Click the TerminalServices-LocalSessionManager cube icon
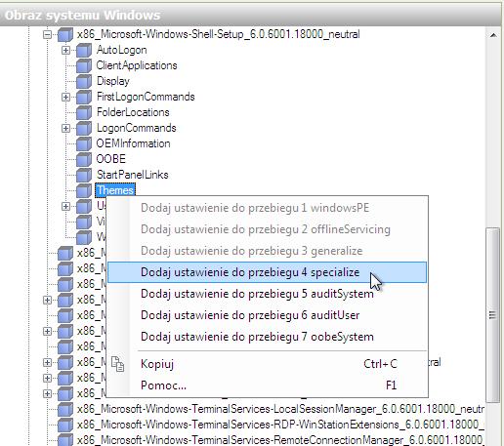Viewport: 504px width, 446px height. point(65,409)
